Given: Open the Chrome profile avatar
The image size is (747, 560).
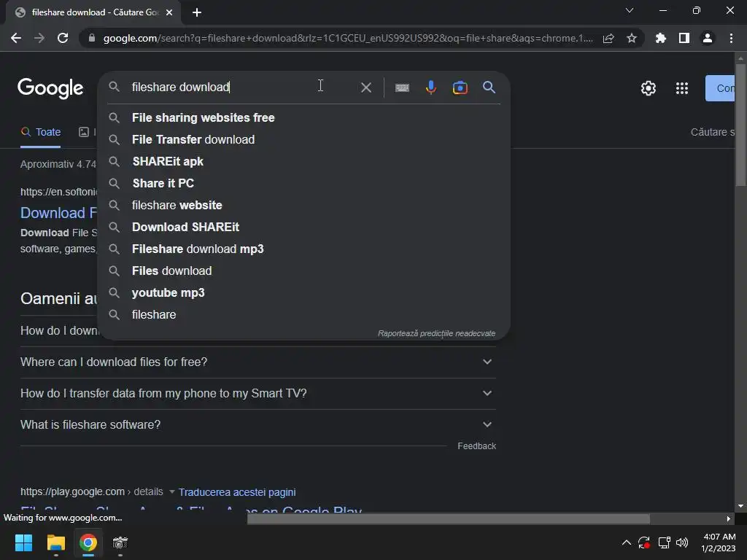Looking at the screenshot, I should point(708,38).
